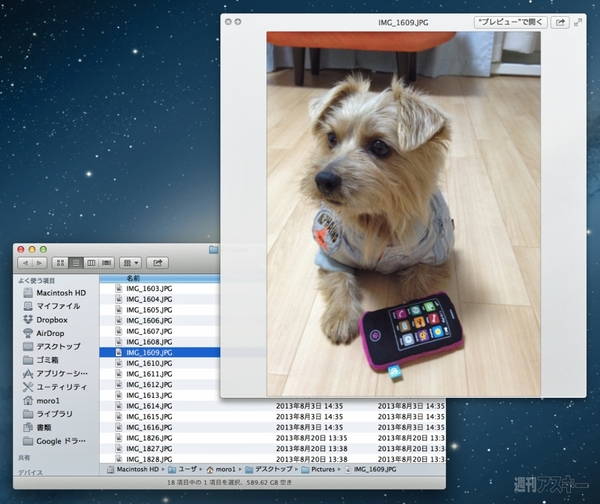Image resolution: width=600 pixels, height=504 pixels.
Task: Click the Finder toolbar share button
Action: coord(157,262)
